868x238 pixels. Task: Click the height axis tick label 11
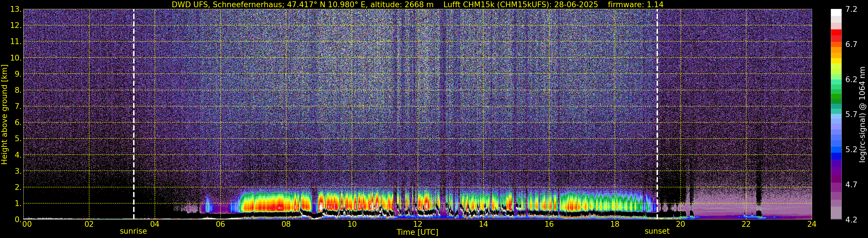[x=16, y=42]
